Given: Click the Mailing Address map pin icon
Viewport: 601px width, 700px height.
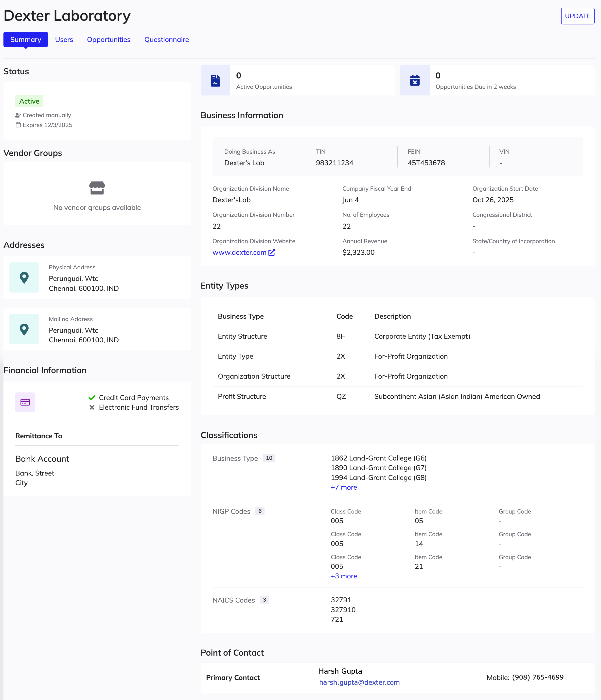Looking at the screenshot, I should [24, 329].
